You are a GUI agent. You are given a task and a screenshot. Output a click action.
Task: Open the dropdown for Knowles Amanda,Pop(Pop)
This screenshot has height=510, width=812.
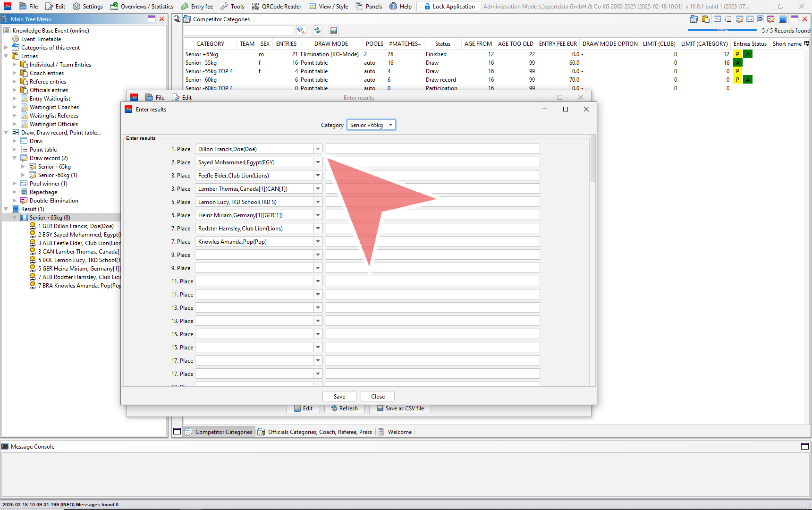(x=318, y=241)
